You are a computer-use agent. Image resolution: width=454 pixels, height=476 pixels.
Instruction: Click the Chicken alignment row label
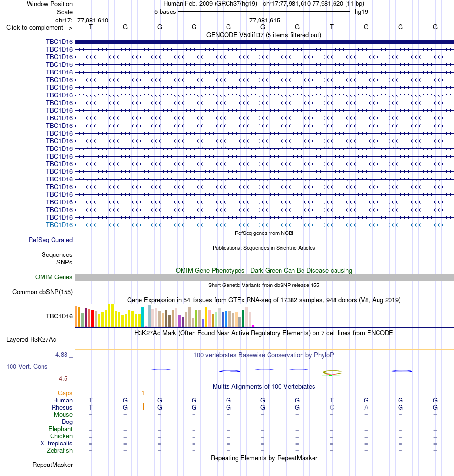coord(61,436)
